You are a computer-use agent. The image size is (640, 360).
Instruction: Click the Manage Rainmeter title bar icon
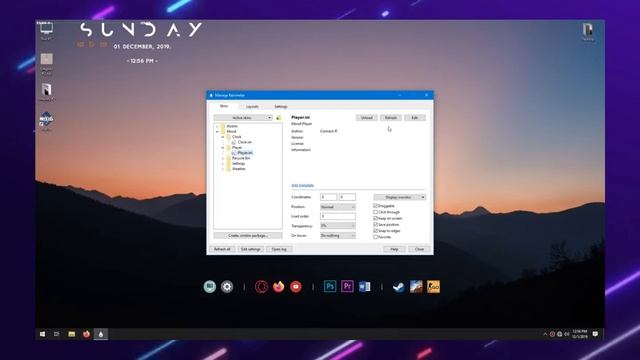click(211, 95)
